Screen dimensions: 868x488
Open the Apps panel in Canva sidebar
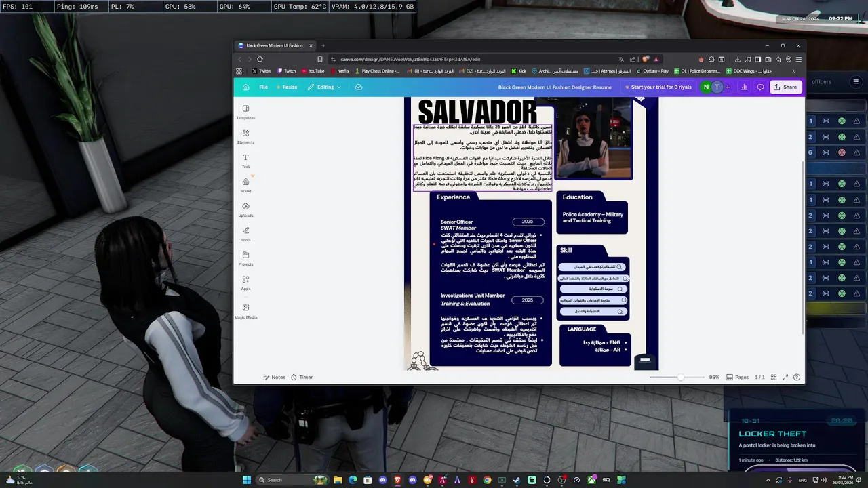pos(245,283)
